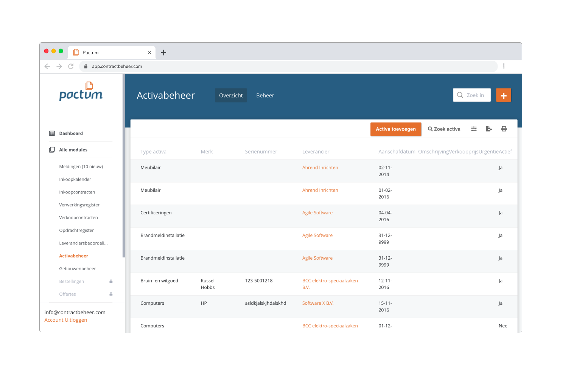Click the Alle modules stacked icon
Image resolution: width=588 pixels, height=375 pixels.
click(x=52, y=150)
